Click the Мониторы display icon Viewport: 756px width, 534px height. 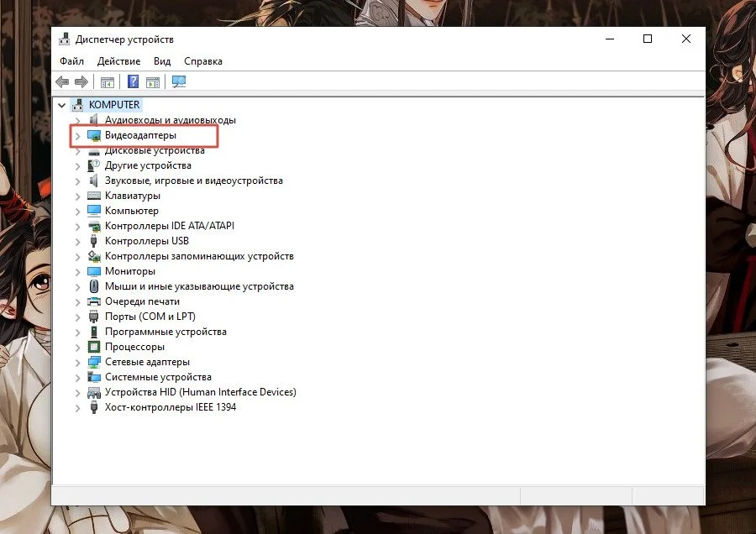point(94,271)
